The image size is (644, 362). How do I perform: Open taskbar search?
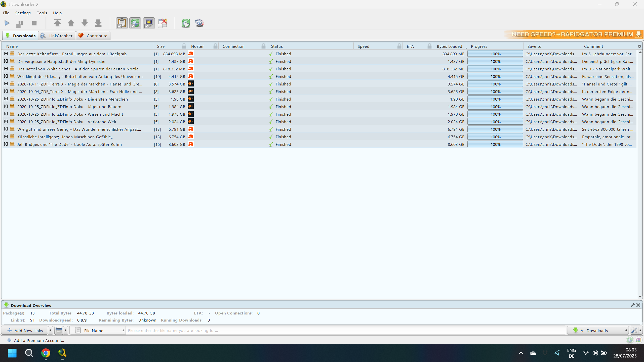tap(29, 353)
